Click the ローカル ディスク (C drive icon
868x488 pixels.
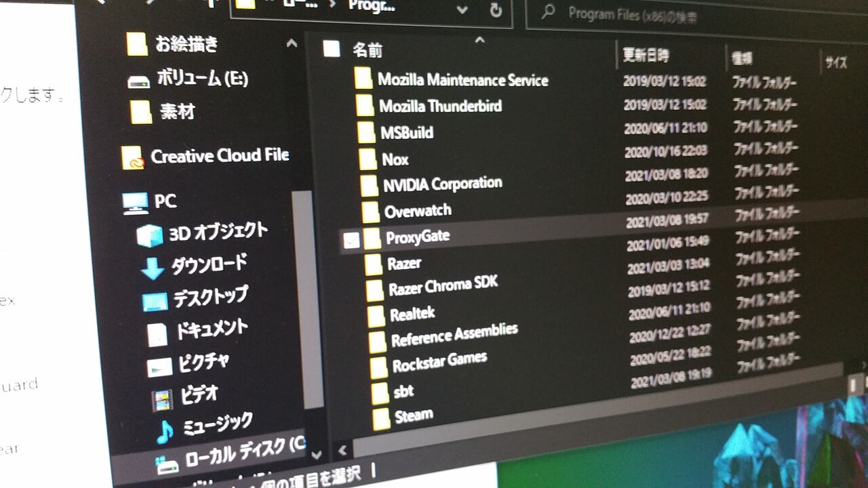click(167, 464)
